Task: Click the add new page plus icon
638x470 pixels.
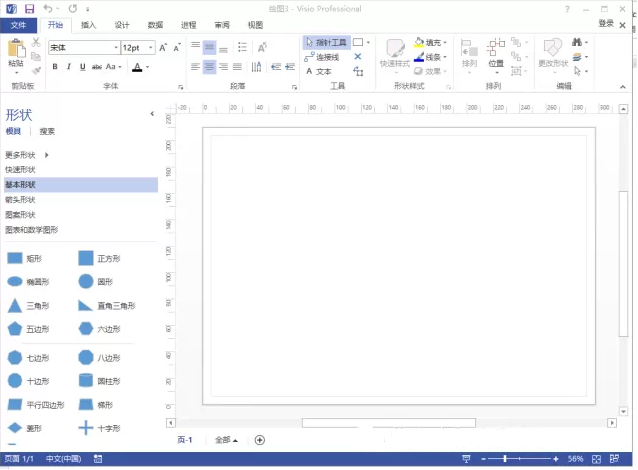Action: click(260, 440)
